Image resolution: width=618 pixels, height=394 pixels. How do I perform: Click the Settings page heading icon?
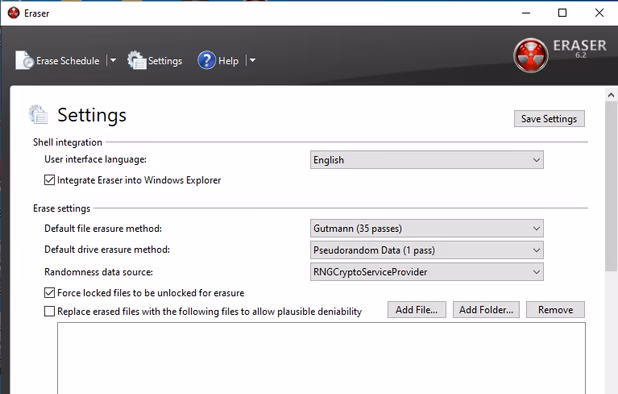point(38,115)
